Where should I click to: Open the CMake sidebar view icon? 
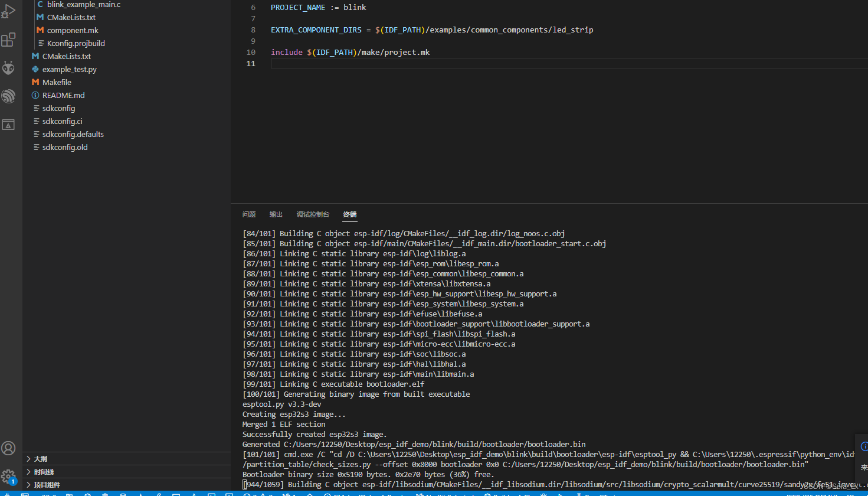8,125
